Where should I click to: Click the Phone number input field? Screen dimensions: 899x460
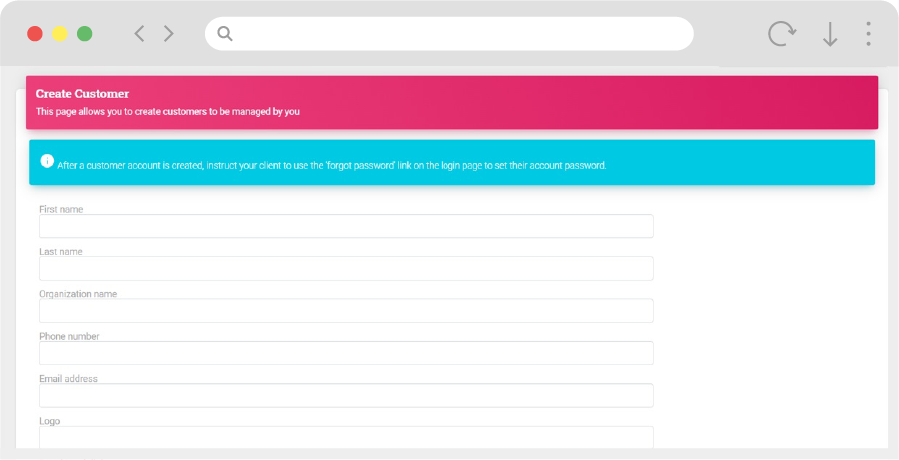point(346,353)
